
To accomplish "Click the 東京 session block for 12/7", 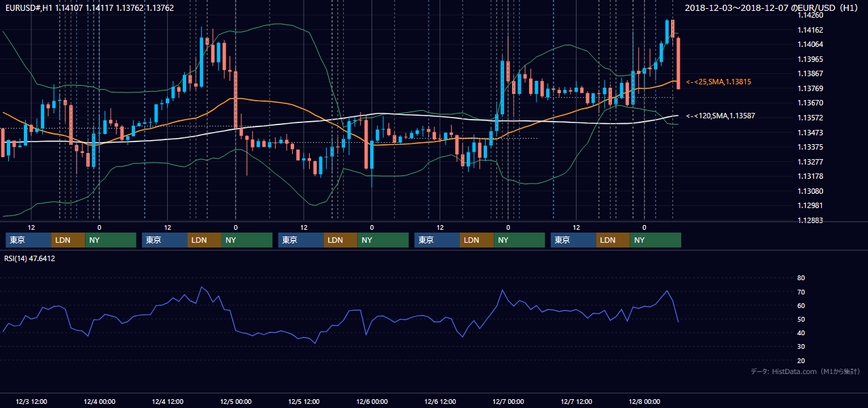I will [574, 240].
